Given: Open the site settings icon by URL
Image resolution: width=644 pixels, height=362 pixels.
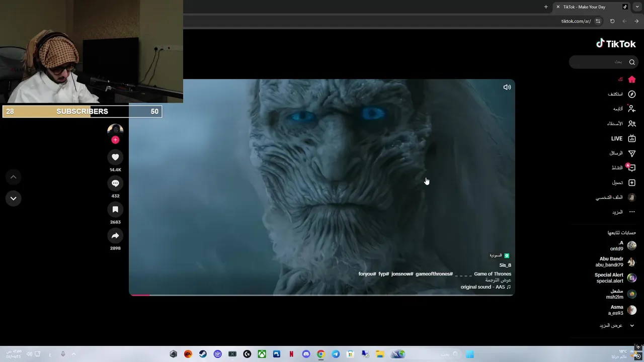Looking at the screenshot, I should point(598,21).
